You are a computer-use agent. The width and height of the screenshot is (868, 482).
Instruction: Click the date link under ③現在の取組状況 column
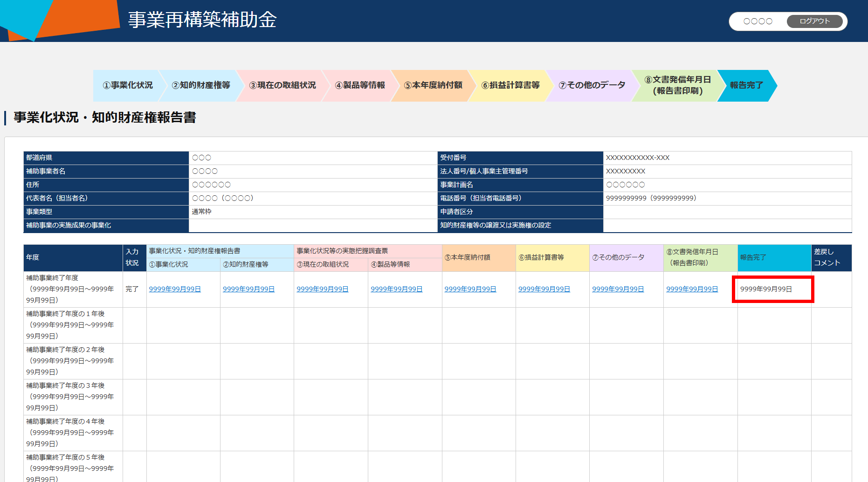click(x=323, y=289)
